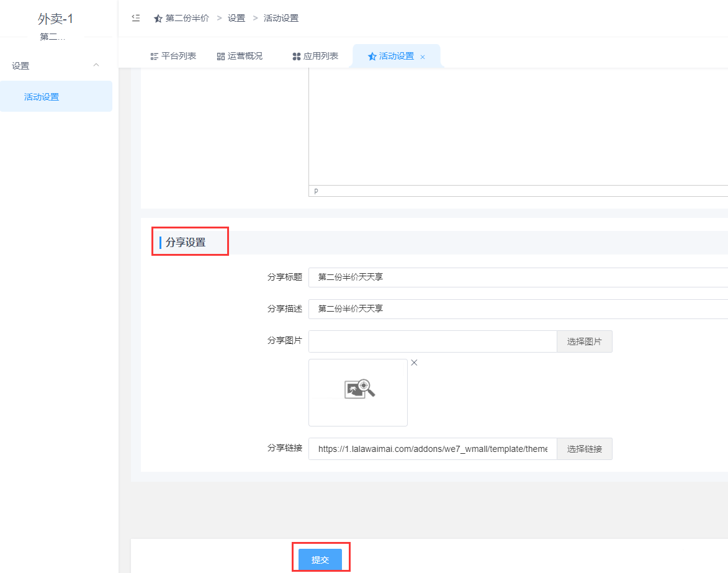Viewport: 728px width, 573px height.
Task: Click the 分享描述 field label
Action: [x=285, y=309]
